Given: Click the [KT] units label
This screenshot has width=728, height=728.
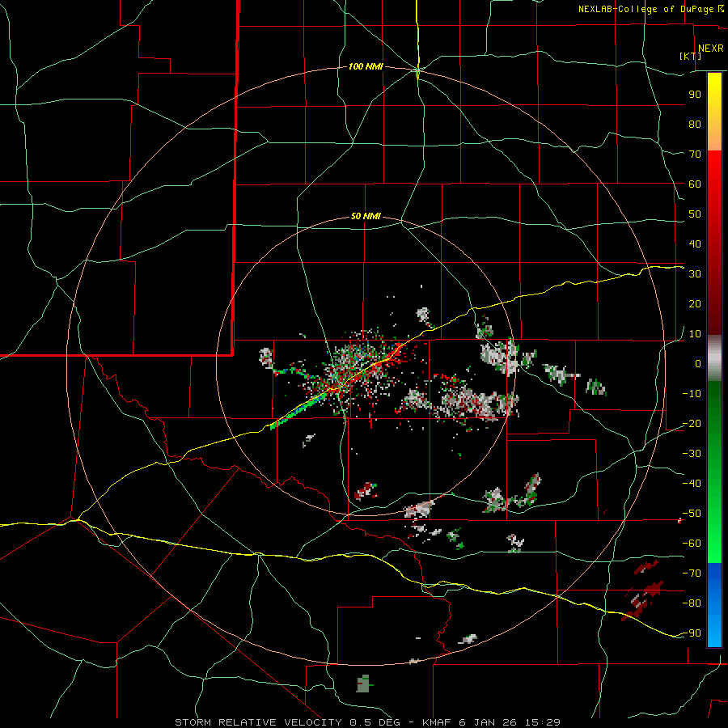Looking at the screenshot, I should pyautogui.click(x=691, y=56).
